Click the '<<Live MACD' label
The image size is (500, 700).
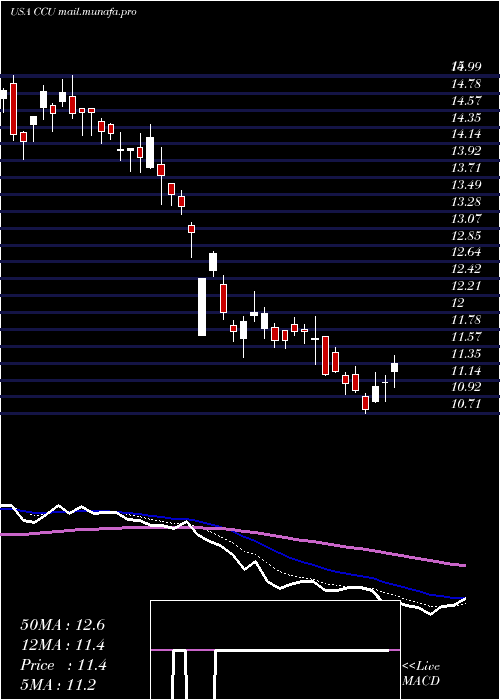pyautogui.click(x=421, y=674)
